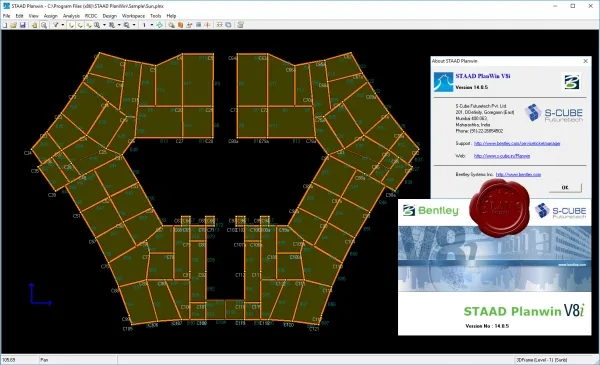Open the Analysis menu
600x365 pixels.
71,16
